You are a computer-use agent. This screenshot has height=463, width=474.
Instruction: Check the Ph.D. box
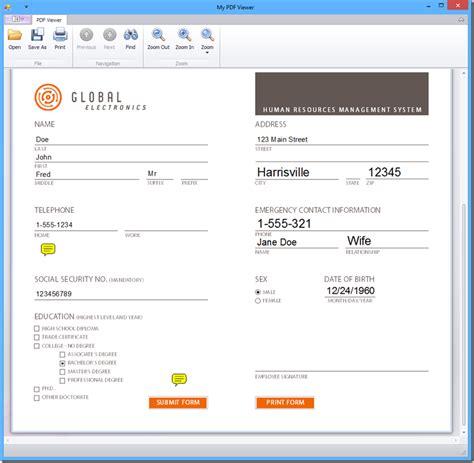point(37,389)
